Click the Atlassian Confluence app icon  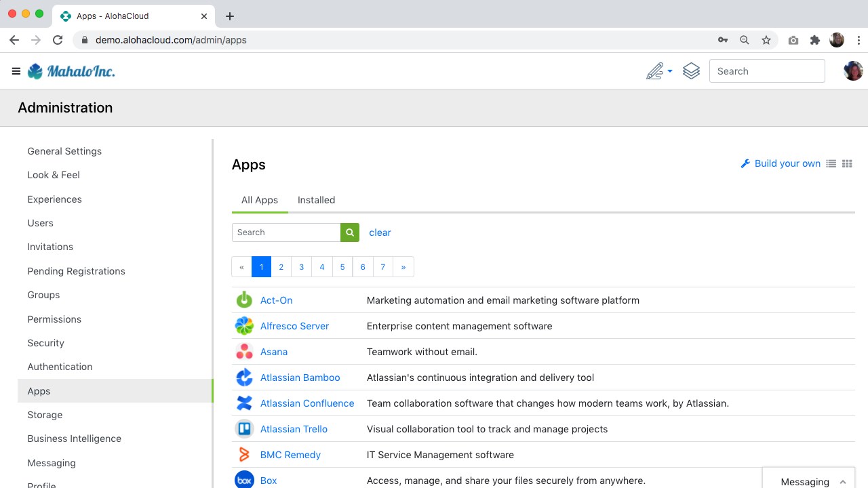tap(244, 403)
